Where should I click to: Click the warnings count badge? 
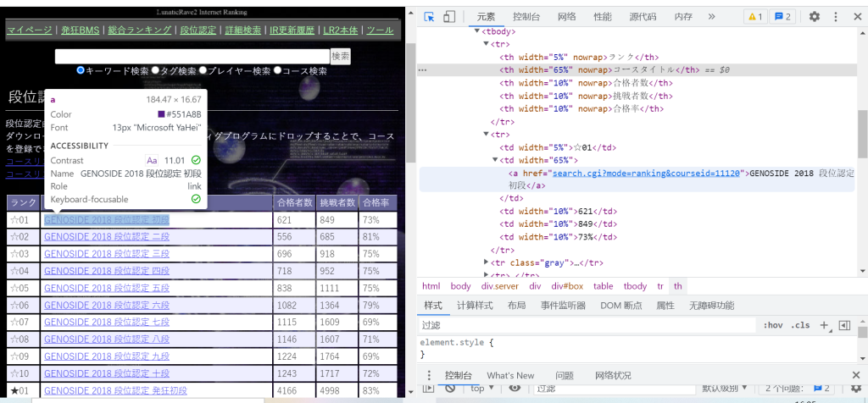click(x=754, y=16)
